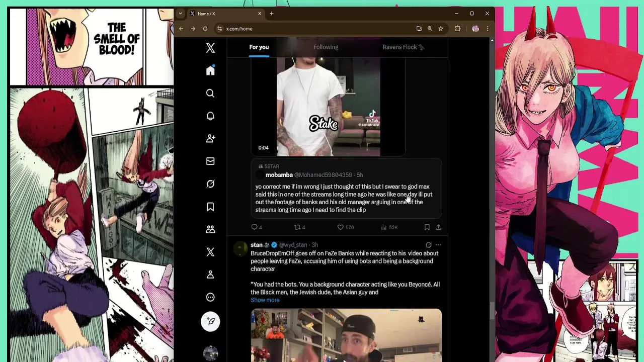The width and height of the screenshot is (644, 362).
Task: Open Bookmarks in sidebar
Action: click(210, 207)
